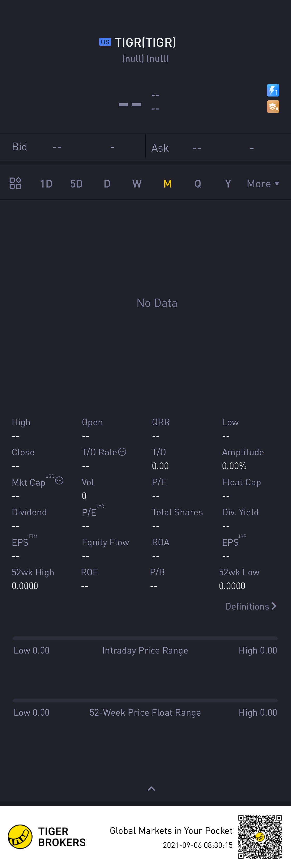Select the W weekly chart tab
Image resolution: width=291 pixels, height=868 pixels.
point(137,184)
